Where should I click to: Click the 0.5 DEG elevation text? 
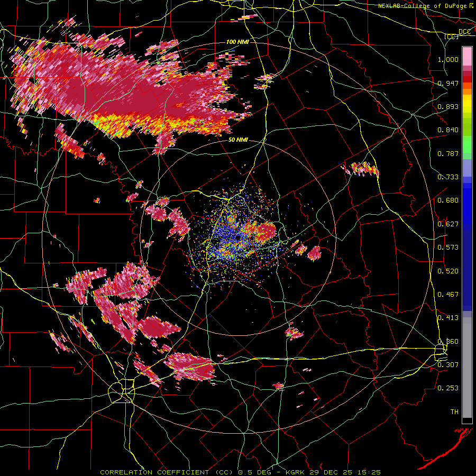(254, 472)
